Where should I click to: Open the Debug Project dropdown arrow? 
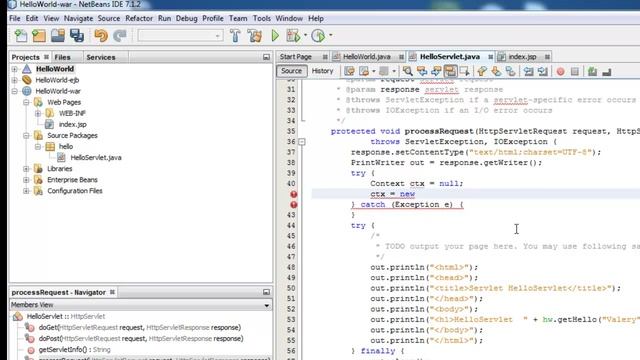click(x=305, y=36)
